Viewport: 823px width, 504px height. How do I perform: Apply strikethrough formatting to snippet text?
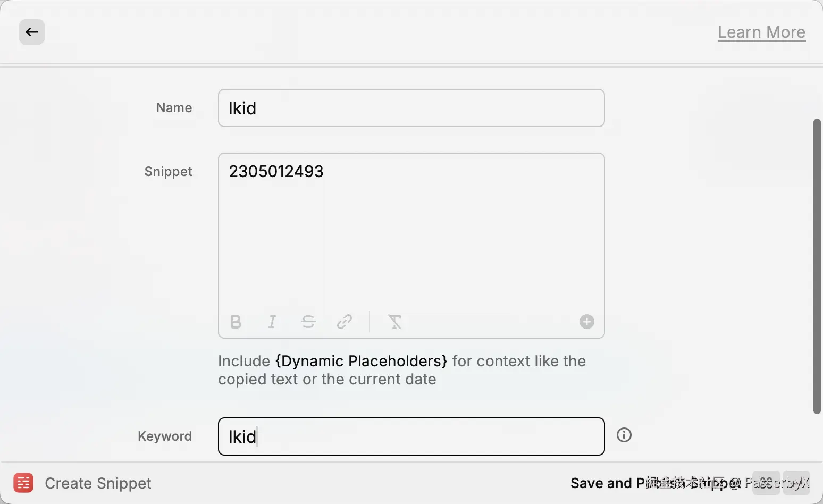308,322
